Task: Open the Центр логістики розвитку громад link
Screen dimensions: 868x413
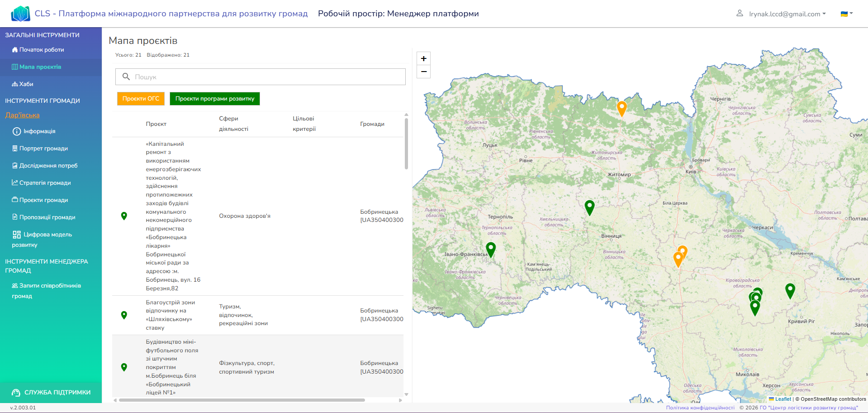Action: tap(809, 408)
